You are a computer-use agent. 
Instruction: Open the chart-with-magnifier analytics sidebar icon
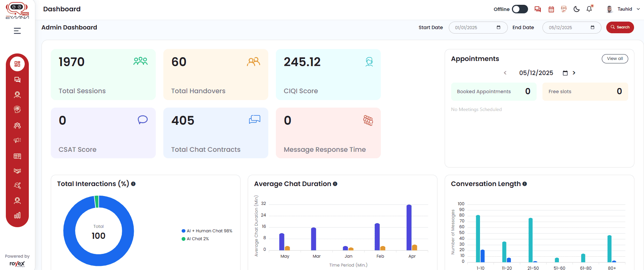[x=17, y=185]
